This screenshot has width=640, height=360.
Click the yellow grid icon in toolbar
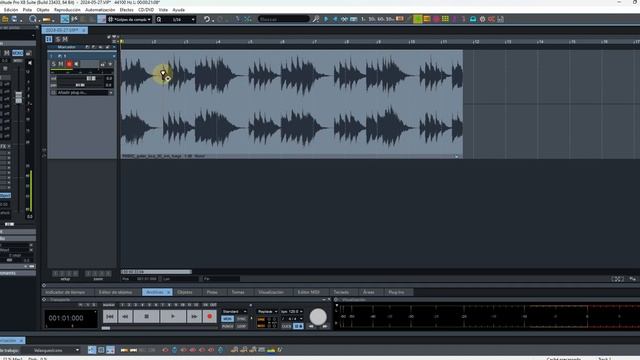click(445, 19)
